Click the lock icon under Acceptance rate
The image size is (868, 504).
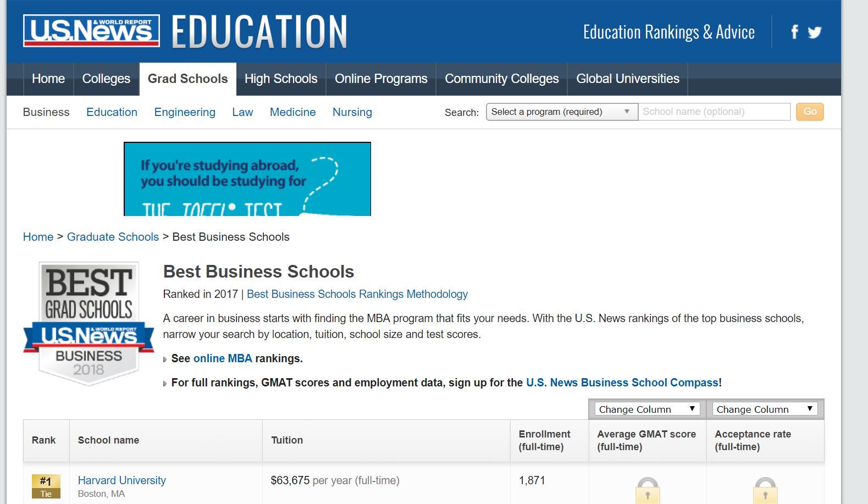point(765,490)
